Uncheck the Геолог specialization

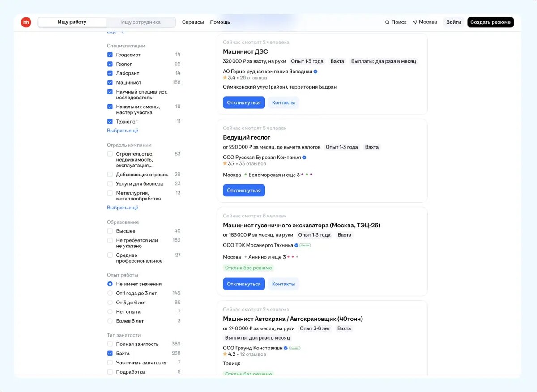110,64
